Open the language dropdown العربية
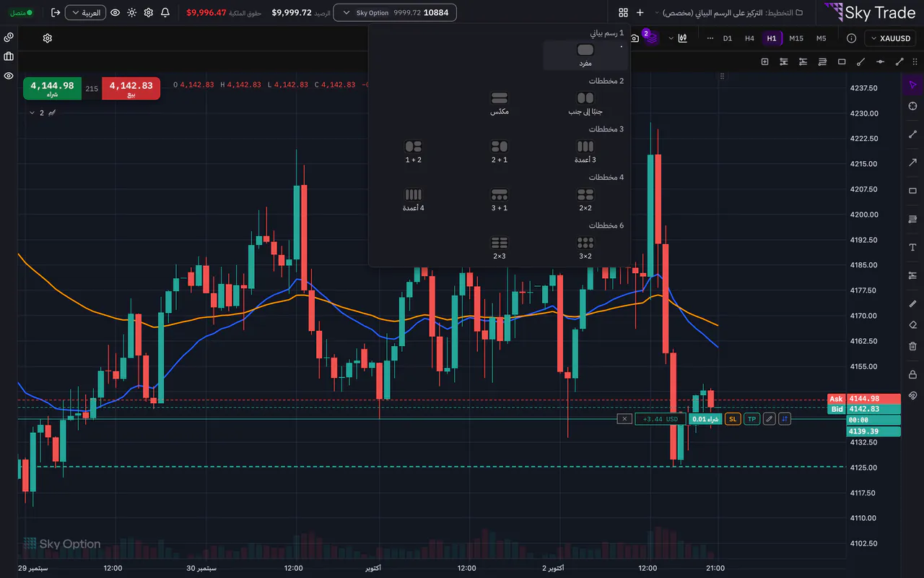924x578 pixels. coord(85,12)
